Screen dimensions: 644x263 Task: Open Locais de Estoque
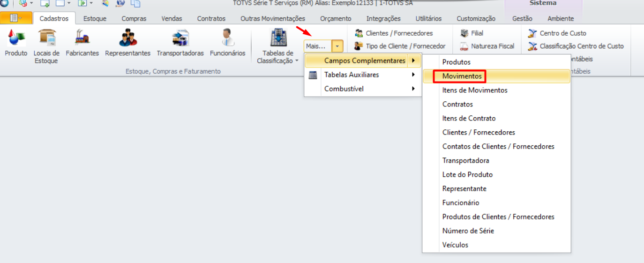(46, 46)
